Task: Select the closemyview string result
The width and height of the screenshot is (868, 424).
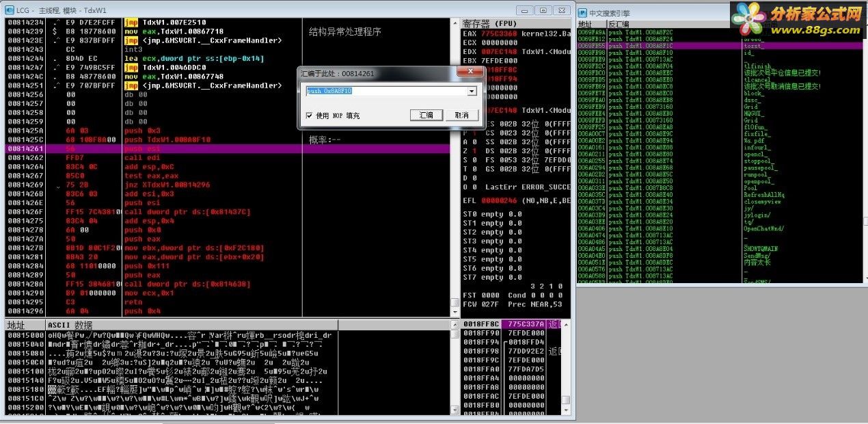Action: point(762,202)
